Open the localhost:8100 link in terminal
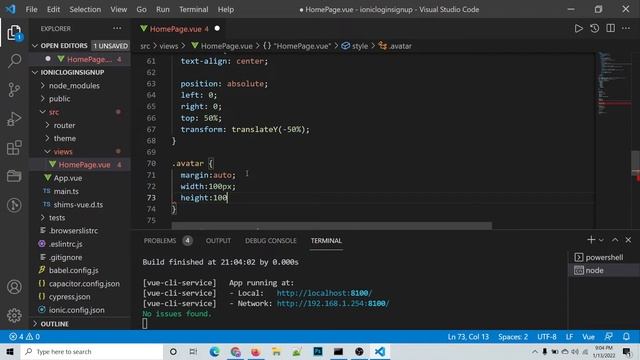640x360 pixels. [x=324, y=293]
